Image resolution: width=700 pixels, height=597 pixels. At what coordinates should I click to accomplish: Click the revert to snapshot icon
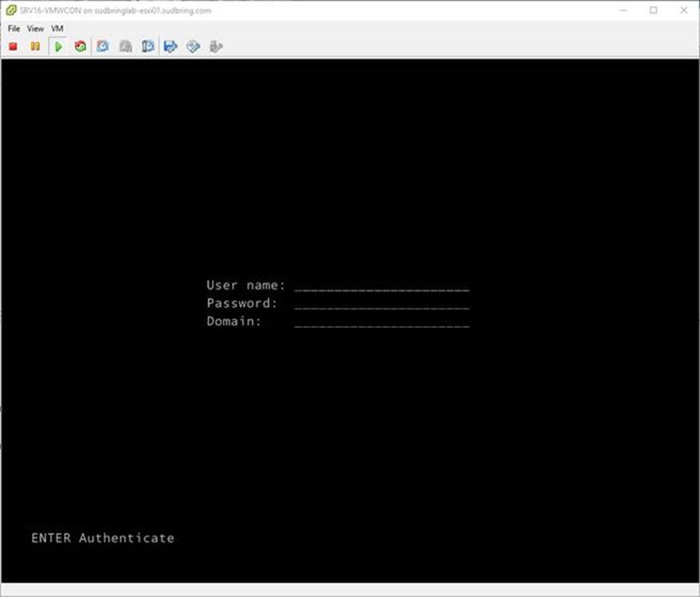(126, 46)
